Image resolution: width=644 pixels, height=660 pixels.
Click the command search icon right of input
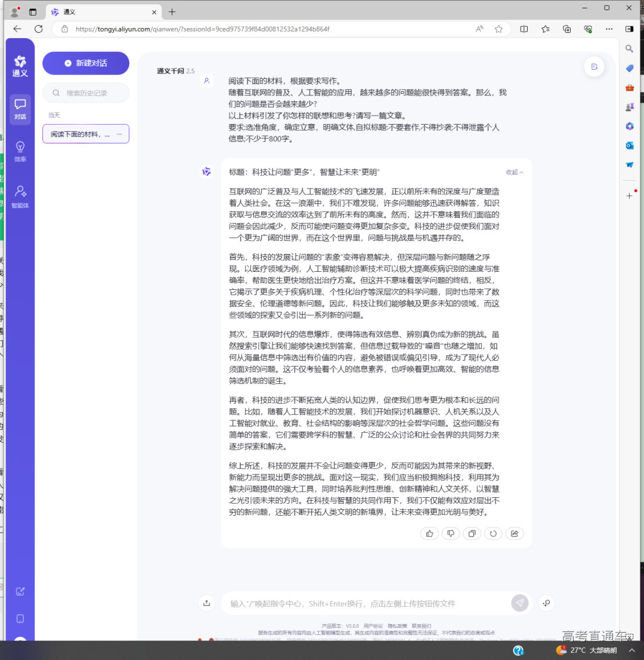click(546, 603)
